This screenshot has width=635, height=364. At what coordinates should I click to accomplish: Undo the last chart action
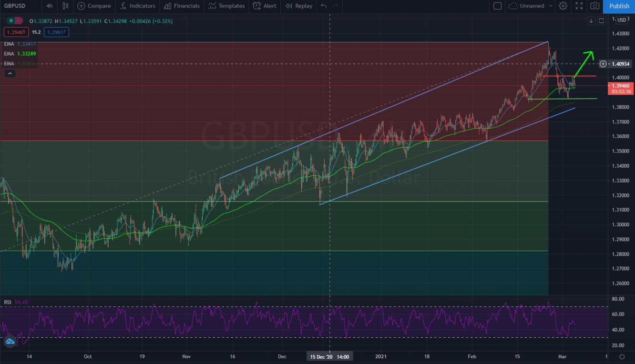(x=324, y=6)
